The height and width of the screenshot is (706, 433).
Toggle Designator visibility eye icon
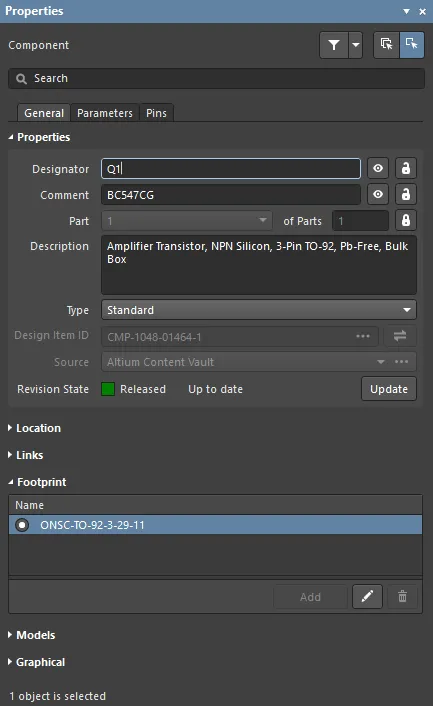coord(378,168)
